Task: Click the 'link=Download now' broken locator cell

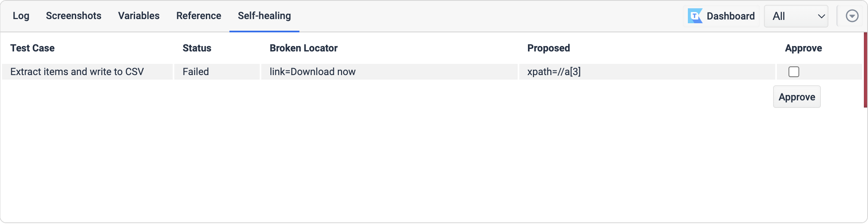Action: pos(313,72)
